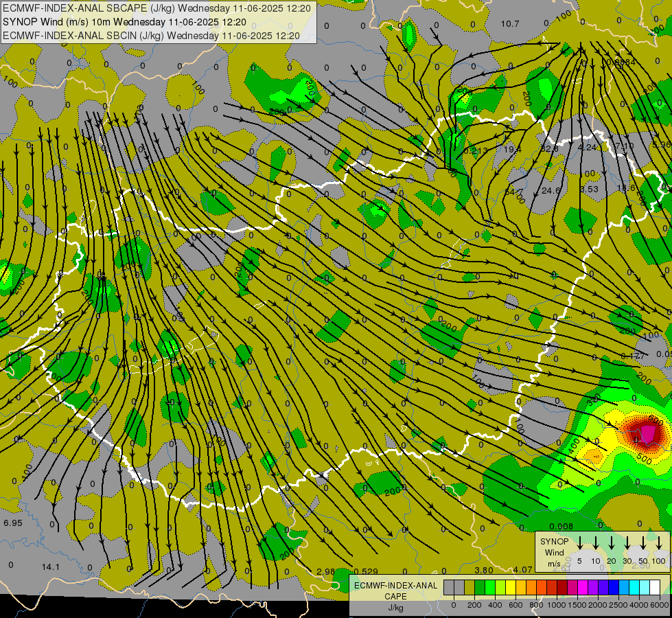The image size is (672, 618).
Task: Click the 800 tick on CAPE scale
Action: 536,605
